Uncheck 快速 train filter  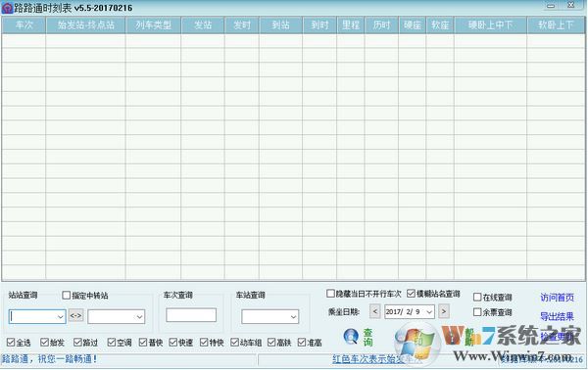click(x=172, y=342)
